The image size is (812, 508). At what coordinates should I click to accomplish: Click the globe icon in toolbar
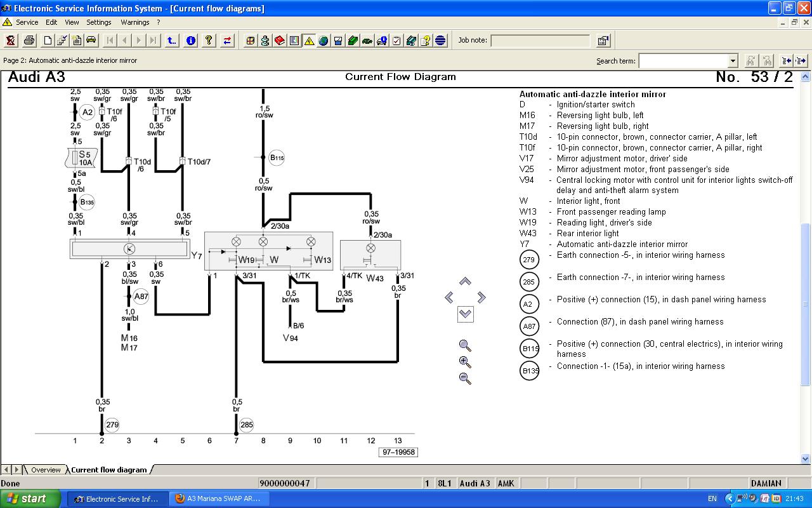point(324,41)
